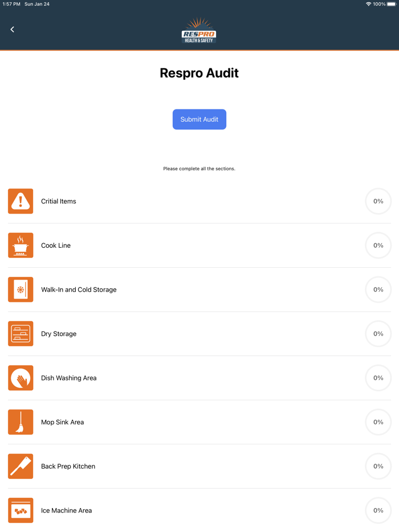Select the Back Prep Kitchen label
Screen dimensions: 399x532
[x=68, y=466]
